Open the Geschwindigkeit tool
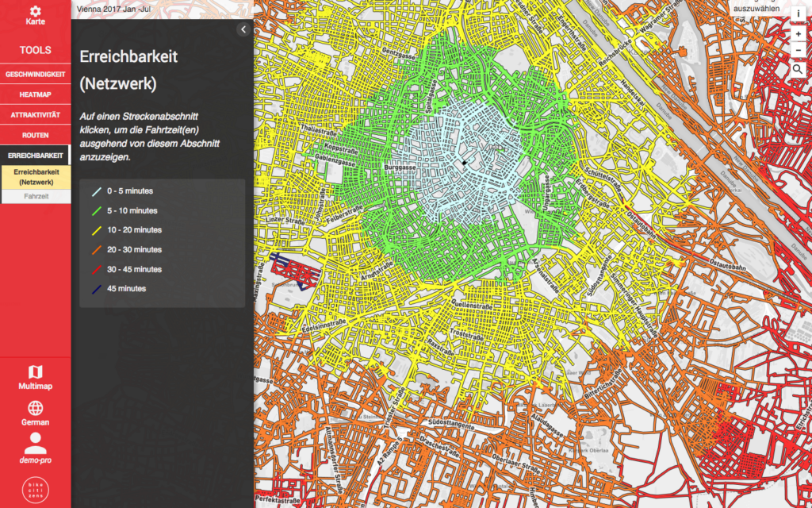Image resolution: width=812 pixels, height=508 pixels. [x=35, y=74]
